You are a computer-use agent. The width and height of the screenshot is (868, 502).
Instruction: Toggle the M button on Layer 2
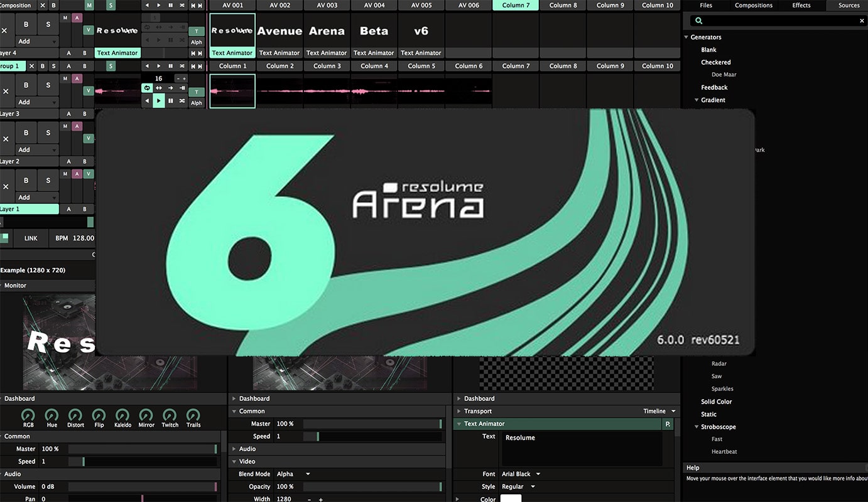65,126
